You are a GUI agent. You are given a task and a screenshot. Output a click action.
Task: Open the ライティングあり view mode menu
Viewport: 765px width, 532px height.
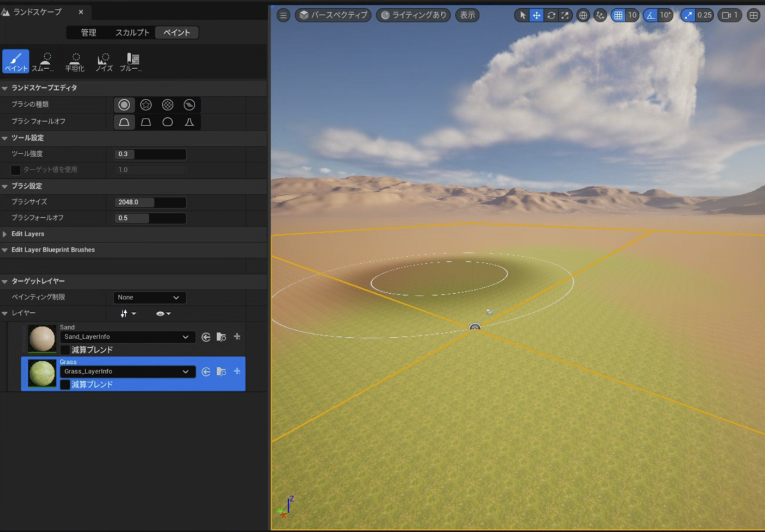click(x=414, y=15)
